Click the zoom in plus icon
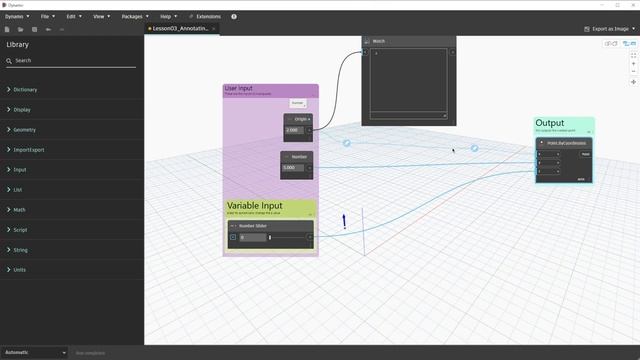The width and height of the screenshot is (640, 360). pyautogui.click(x=633, y=64)
